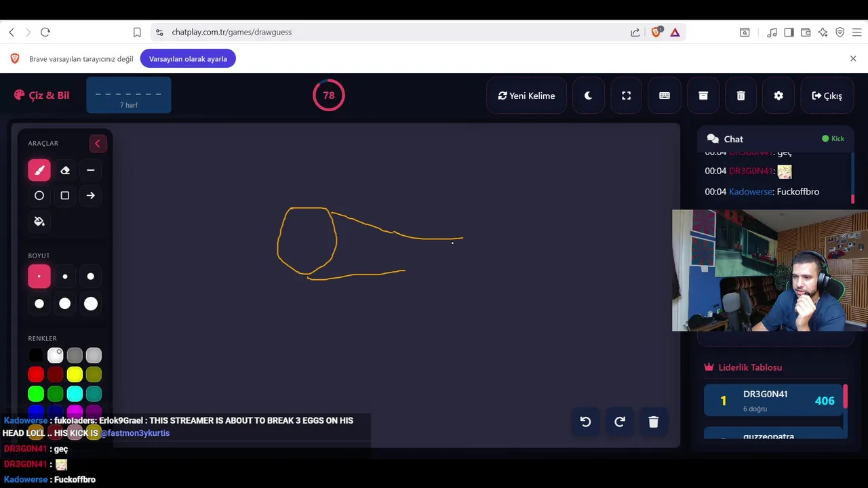Viewport: 868px width, 488px height.
Task: Click the browser forward arrow
Action: [x=28, y=32]
